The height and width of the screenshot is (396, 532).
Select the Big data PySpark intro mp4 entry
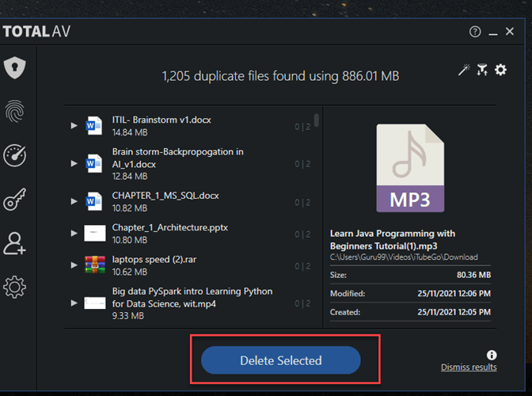[192, 297]
